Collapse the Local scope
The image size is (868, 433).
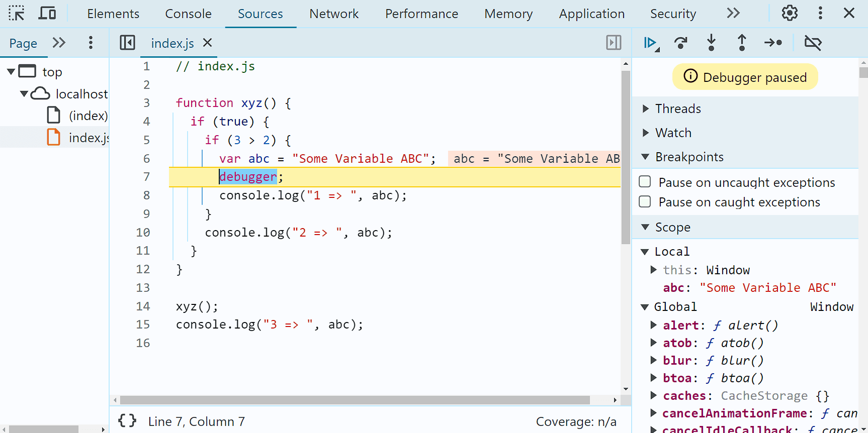[x=645, y=252]
